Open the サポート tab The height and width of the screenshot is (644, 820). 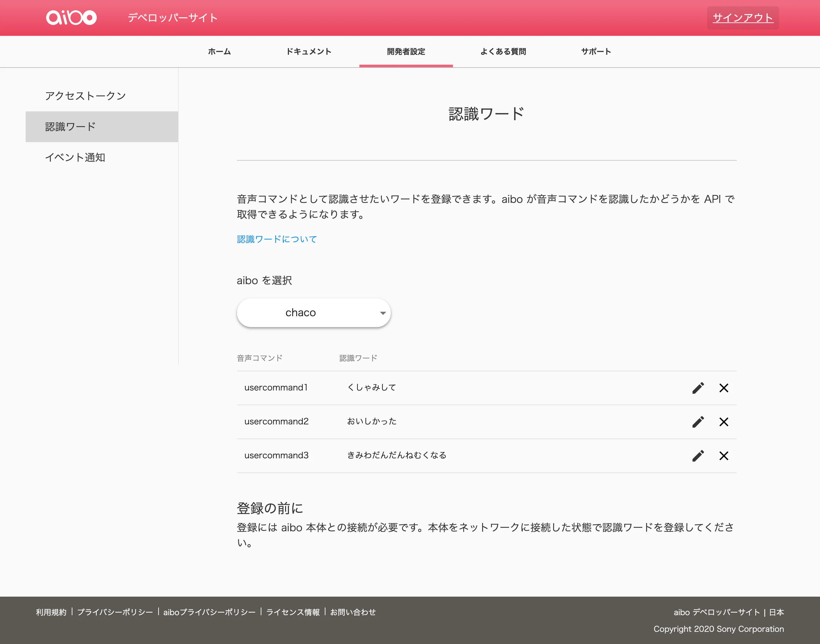pyautogui.click(x=596, y=51)
